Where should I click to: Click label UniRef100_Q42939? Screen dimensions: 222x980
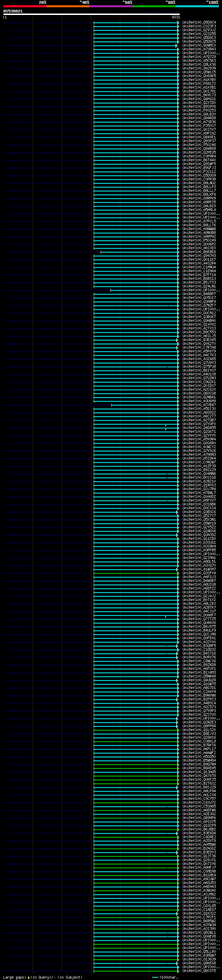[x=199, y=68]
